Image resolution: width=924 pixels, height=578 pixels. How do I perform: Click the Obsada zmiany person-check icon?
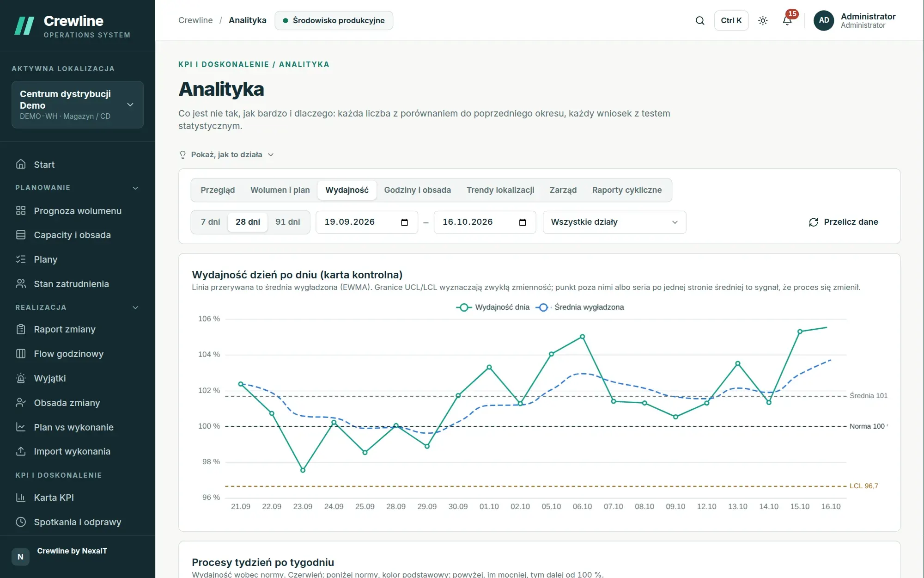pos(21,403)
